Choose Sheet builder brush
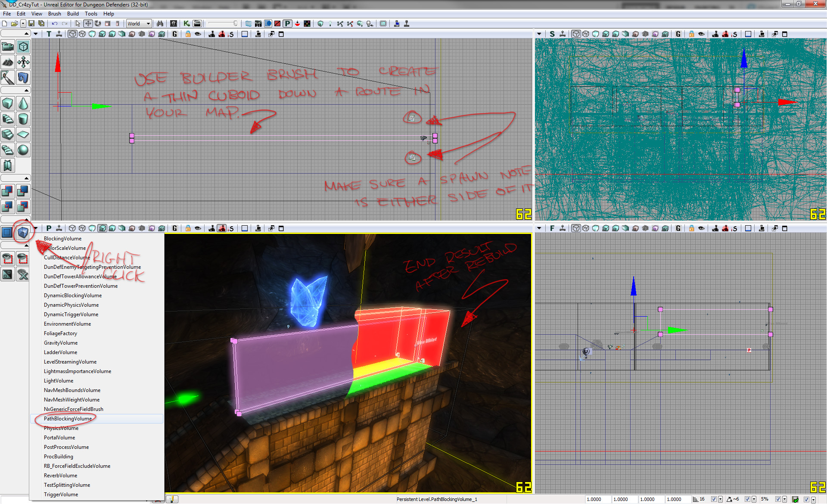827x504 pixels. (x=23, y=134)
